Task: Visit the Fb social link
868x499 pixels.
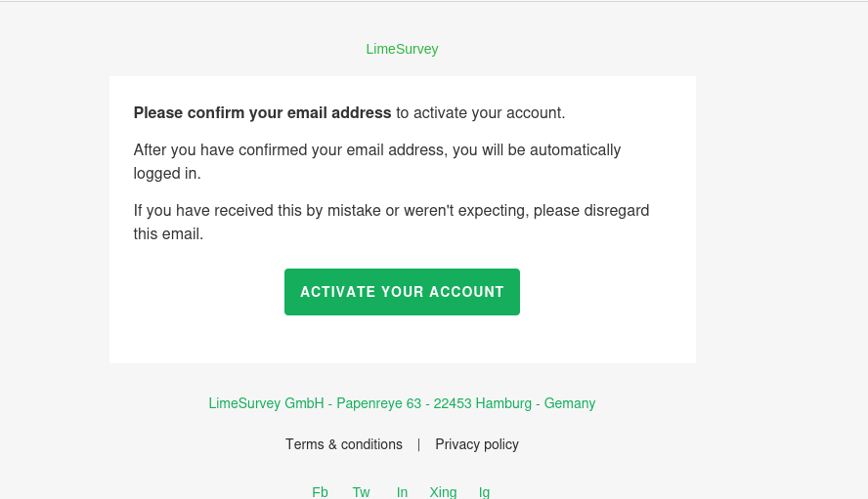Action: click(x=320, y=492)
